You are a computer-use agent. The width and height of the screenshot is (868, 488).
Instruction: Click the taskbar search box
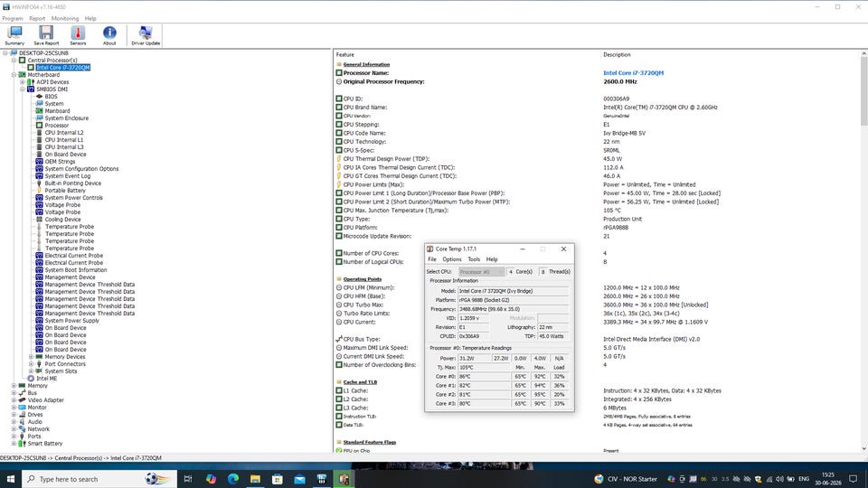coord(99,479)
